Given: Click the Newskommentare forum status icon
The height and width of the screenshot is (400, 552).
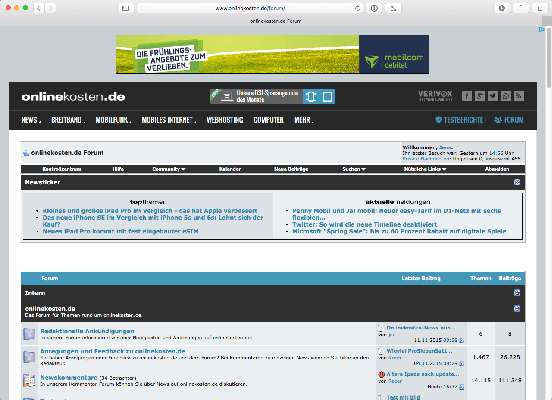Looking at the screenshot, I should 29,380.
